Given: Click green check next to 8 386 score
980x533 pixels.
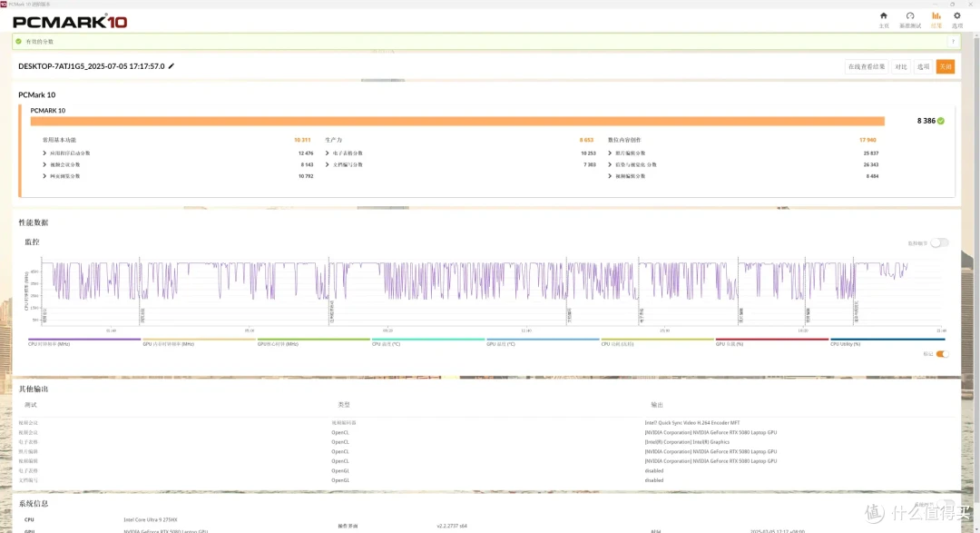Looking at the screenshot, I should 941,121.
